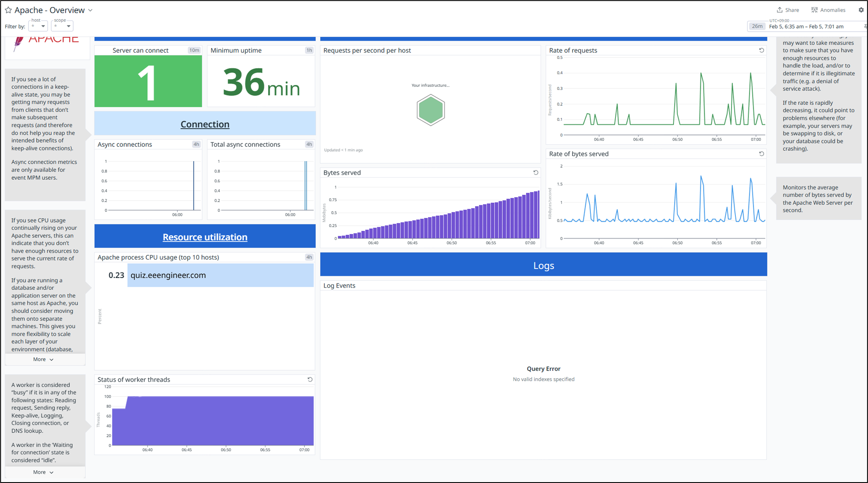Screen dimensions: 868x483
Task: Refresh the Rate of requests widget
Action: coord(761,50)
